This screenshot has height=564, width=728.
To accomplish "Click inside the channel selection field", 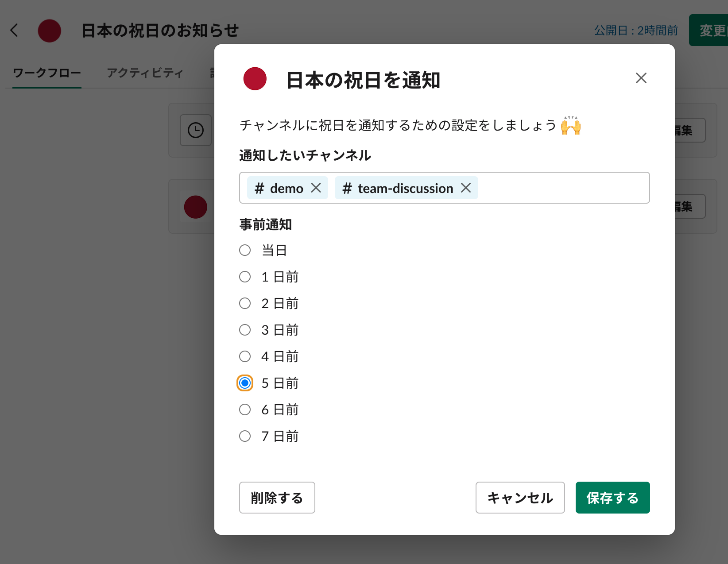I will click(x=562, y=188).
